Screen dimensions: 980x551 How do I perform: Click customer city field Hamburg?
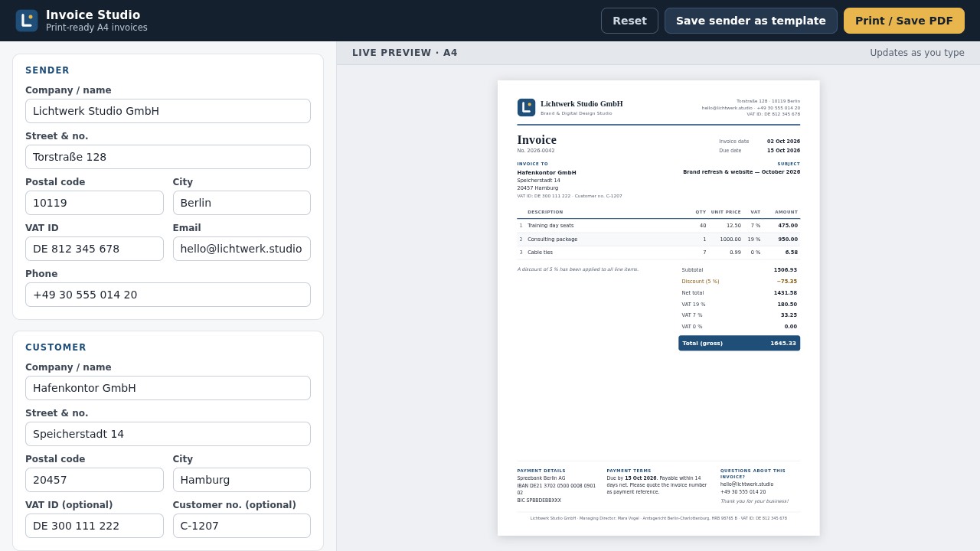[242, 480]
